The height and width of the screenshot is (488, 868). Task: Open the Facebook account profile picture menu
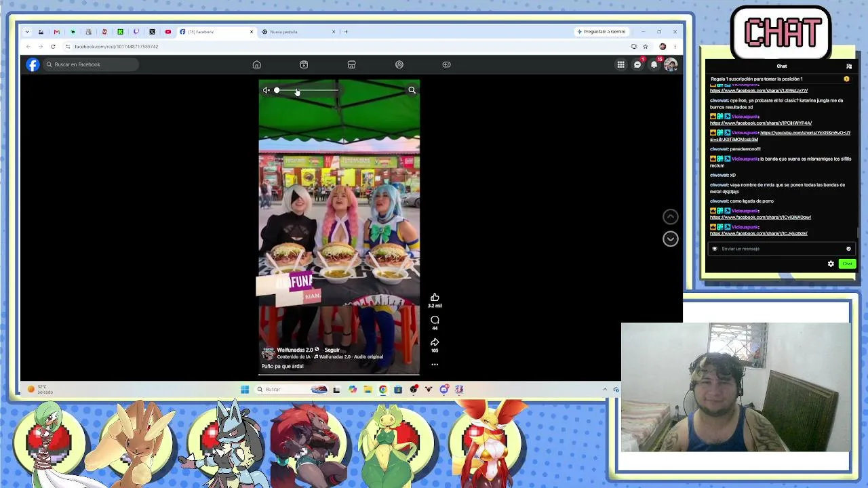click(670, 64)
